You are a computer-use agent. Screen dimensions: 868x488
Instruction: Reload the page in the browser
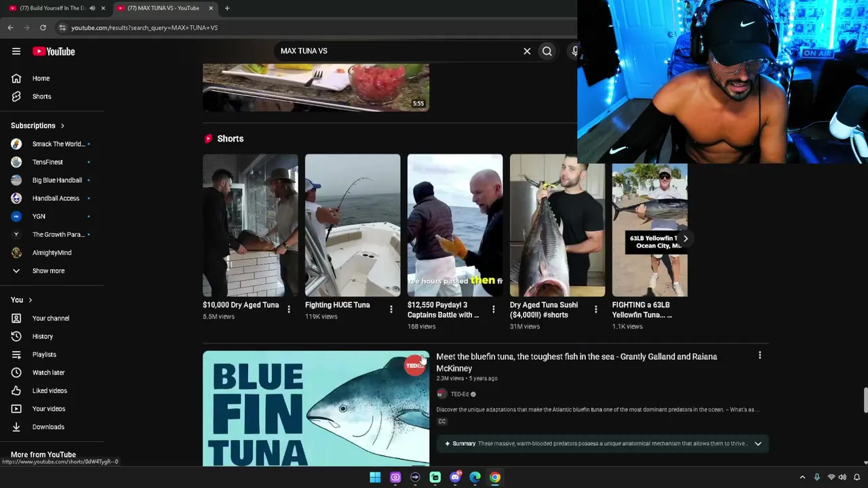(43, 28)
